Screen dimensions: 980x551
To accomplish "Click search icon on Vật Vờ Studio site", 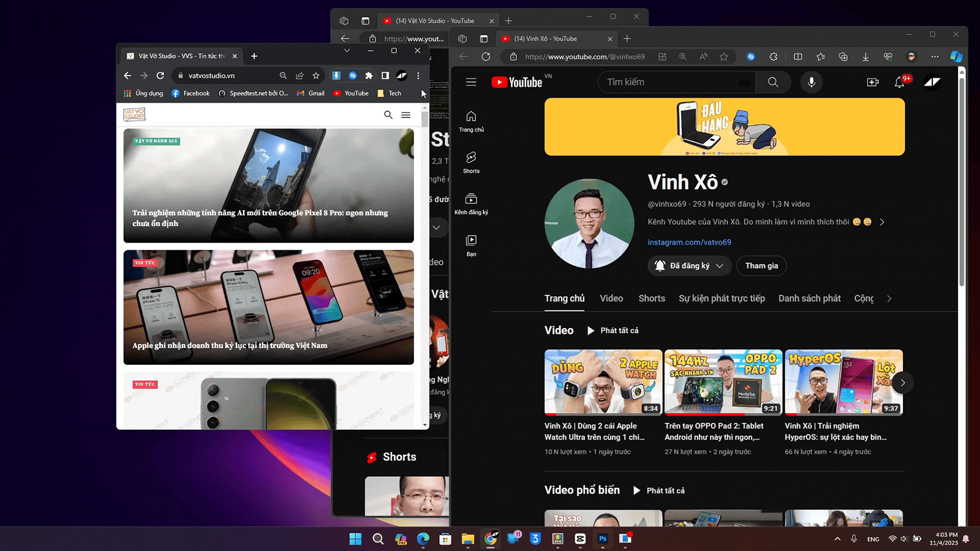I will [388, 114].
